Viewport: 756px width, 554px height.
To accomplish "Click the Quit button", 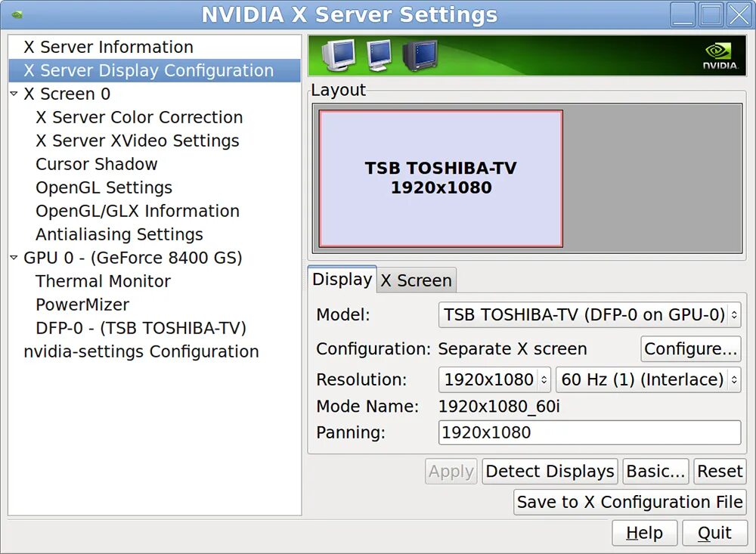I will 714,533.
